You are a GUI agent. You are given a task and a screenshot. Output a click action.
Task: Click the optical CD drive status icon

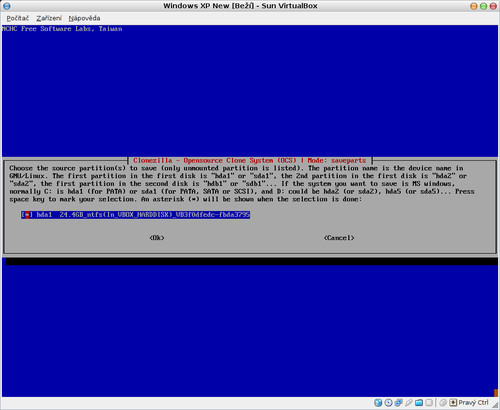[388, 403]
